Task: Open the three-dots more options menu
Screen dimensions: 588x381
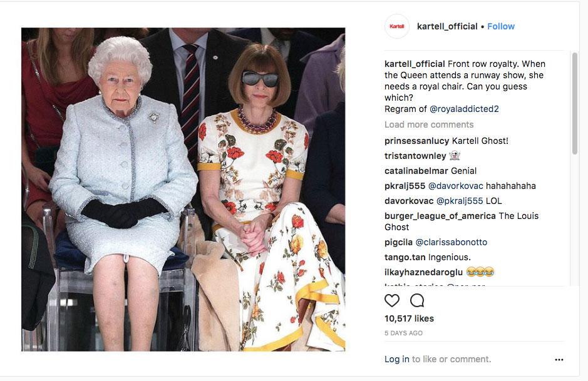Action: [559, 360]
